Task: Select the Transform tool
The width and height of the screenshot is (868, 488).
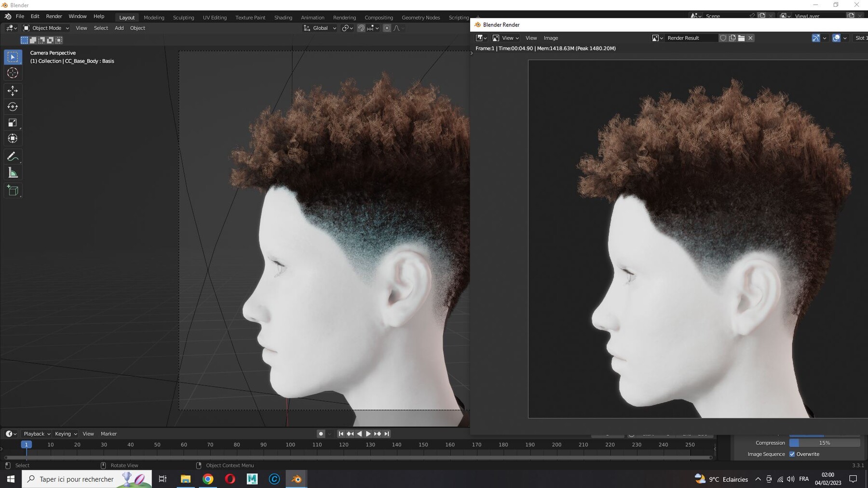Action: click(13, 138)
